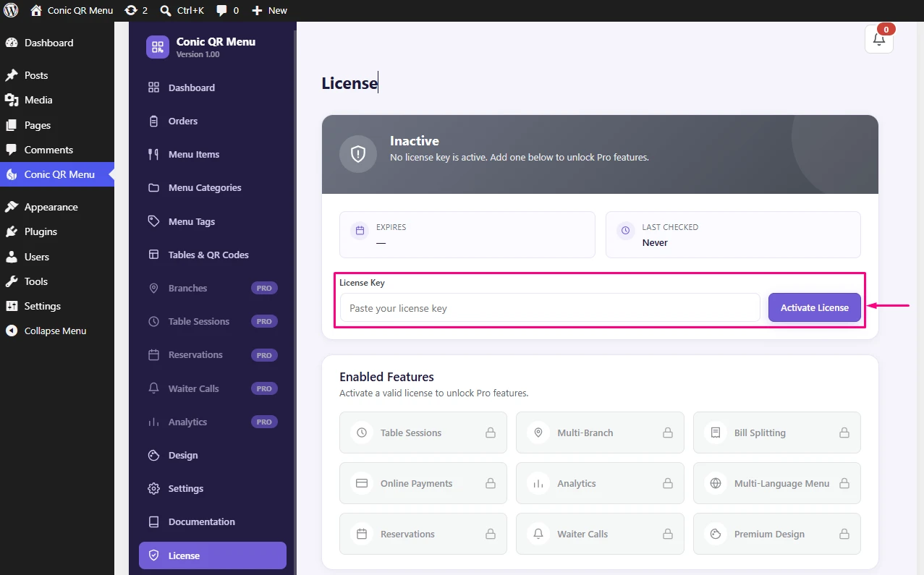This screenshot has width=924, height=575.
Task: Click the Conic QR Menu plugin logo icon
Action: tap(158, 47)
